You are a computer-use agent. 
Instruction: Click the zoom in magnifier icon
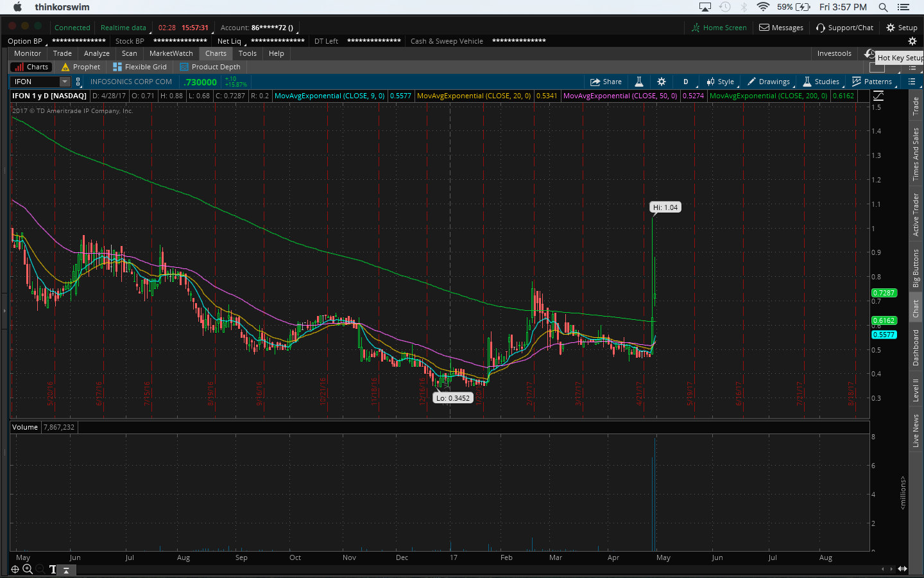28,569
